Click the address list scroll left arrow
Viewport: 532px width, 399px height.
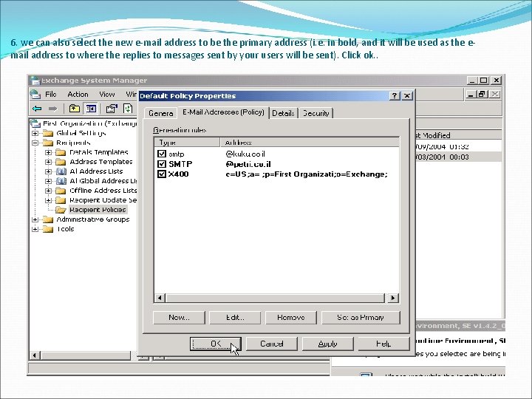pyautogui.click(x=160, y=298)
